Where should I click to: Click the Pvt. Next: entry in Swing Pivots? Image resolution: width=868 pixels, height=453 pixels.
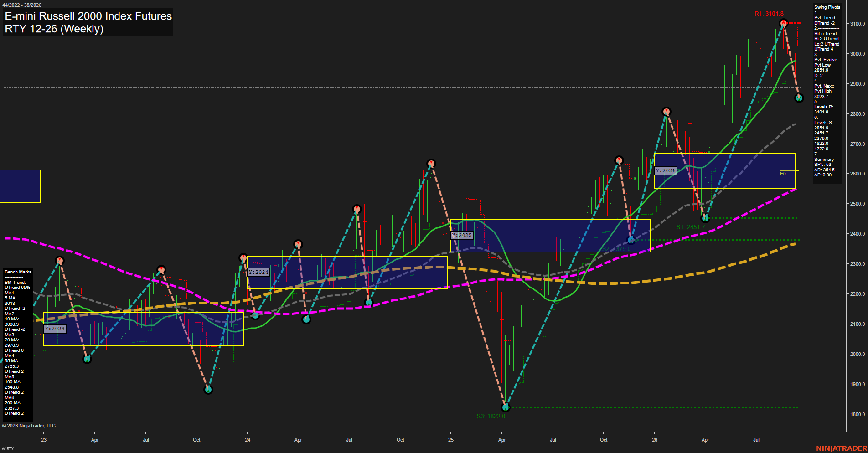pyautogui.click(x=824, y=86)
